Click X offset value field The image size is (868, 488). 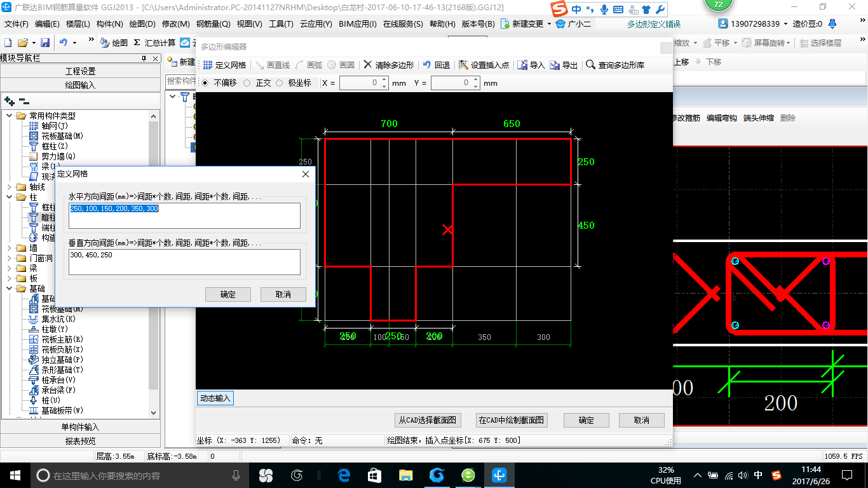[x=360, y=83]
